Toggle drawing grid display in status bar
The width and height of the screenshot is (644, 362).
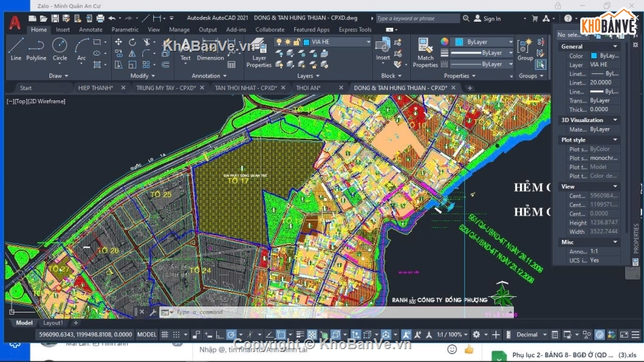[x=165, y=335]
